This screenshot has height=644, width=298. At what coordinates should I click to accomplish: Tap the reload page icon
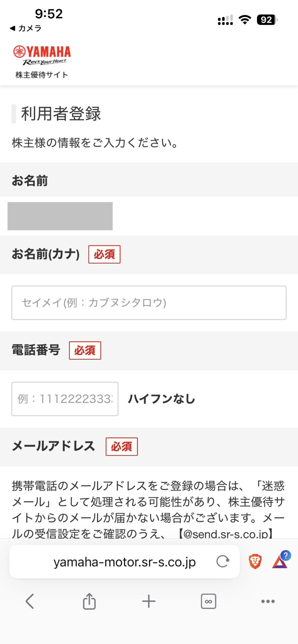(223, 561)
